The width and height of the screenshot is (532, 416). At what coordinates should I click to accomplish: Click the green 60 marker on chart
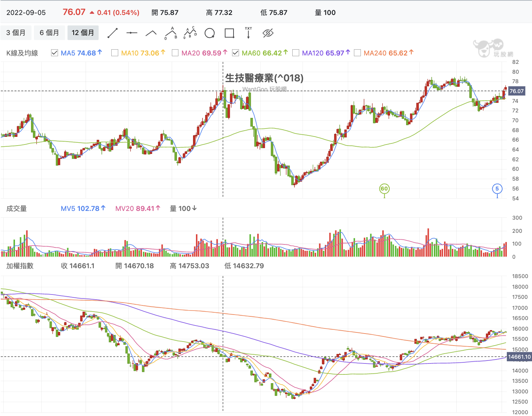pyautogui.click(x=384, y=189)
